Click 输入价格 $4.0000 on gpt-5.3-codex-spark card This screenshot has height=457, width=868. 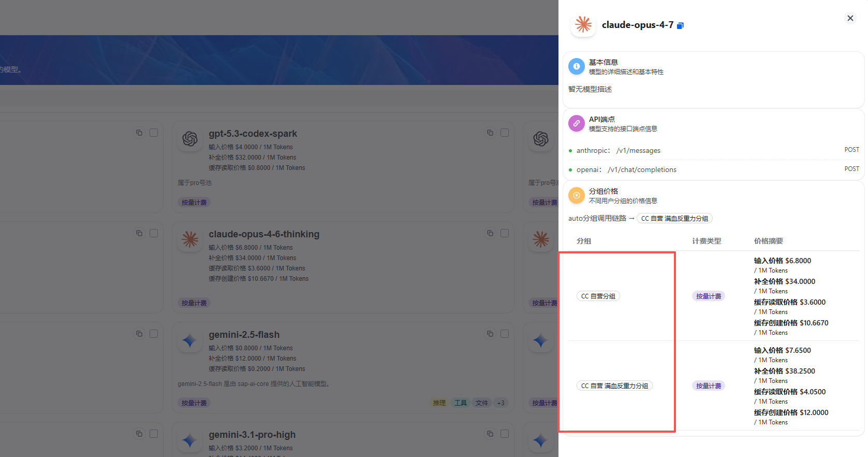(x=251, y=147)
